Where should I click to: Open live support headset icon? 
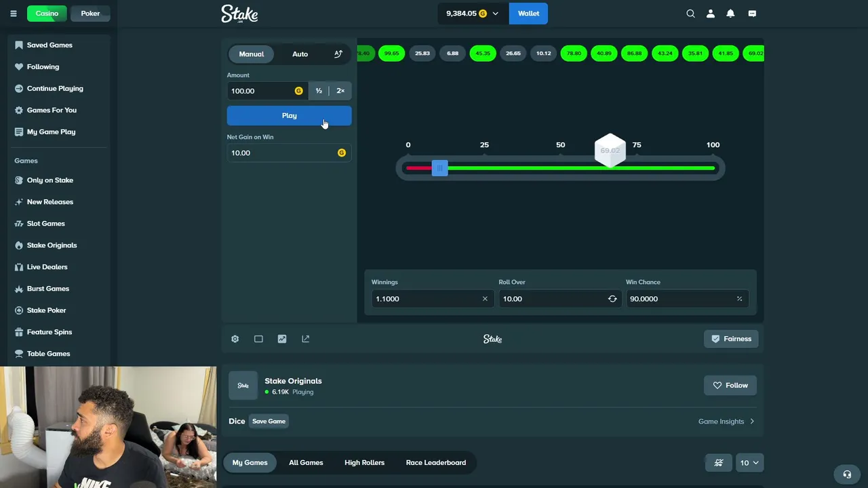pyautogui.click(x=847, y=474)
